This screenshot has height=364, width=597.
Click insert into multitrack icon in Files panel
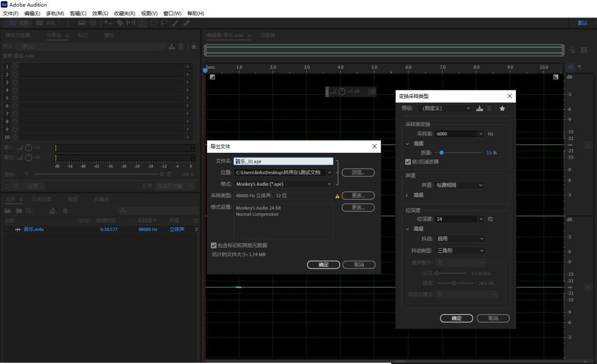[x=53, y=212]
